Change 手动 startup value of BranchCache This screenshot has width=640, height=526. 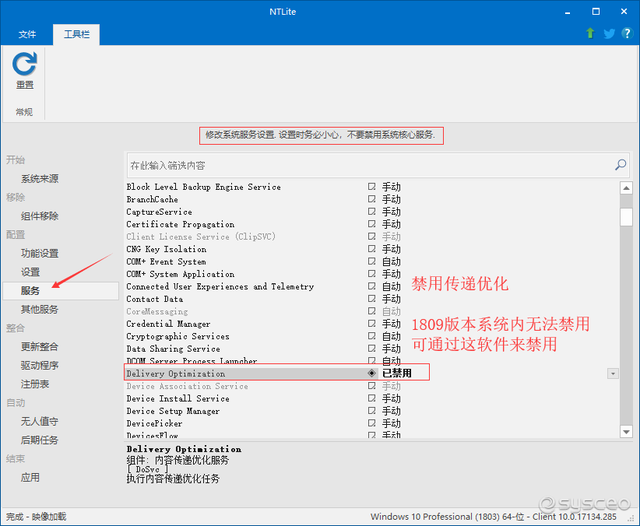pyautogui.click(x=391, y=199)
